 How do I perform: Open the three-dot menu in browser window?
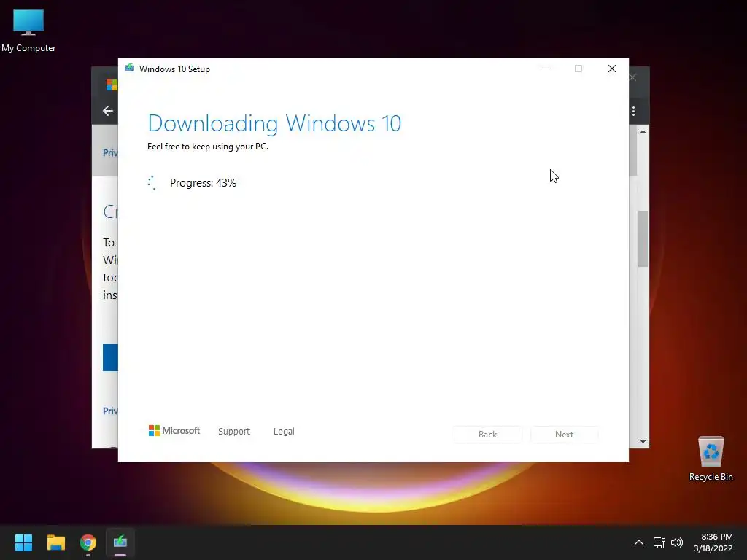click(x=634, y=111)
